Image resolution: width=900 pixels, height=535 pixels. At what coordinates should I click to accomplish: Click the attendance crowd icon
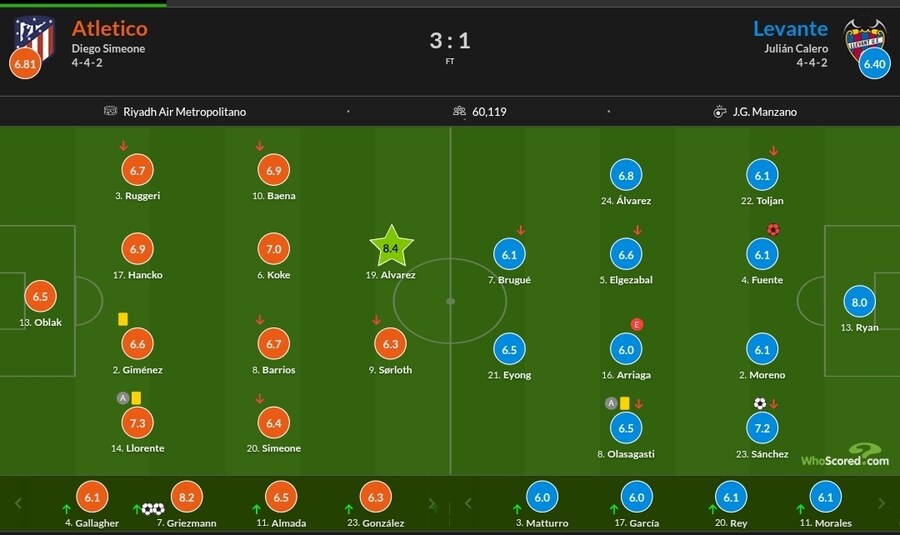tap(460, 112)
